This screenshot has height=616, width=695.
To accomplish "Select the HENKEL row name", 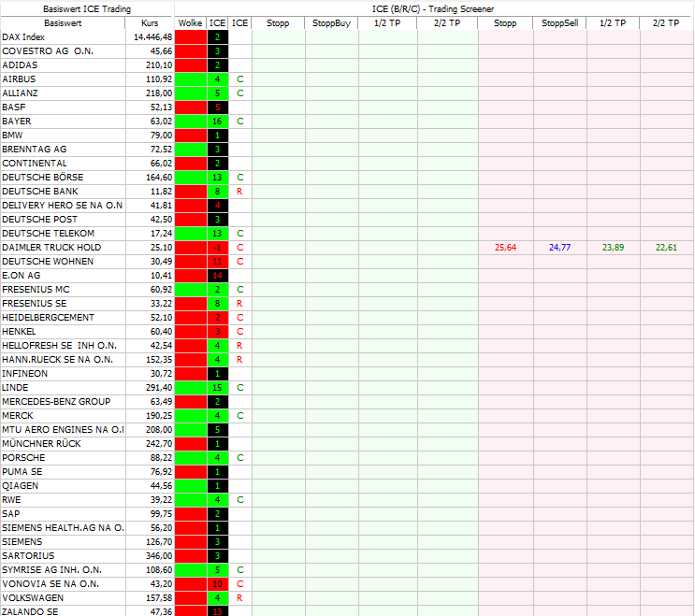I will click(x=19, y=332).
